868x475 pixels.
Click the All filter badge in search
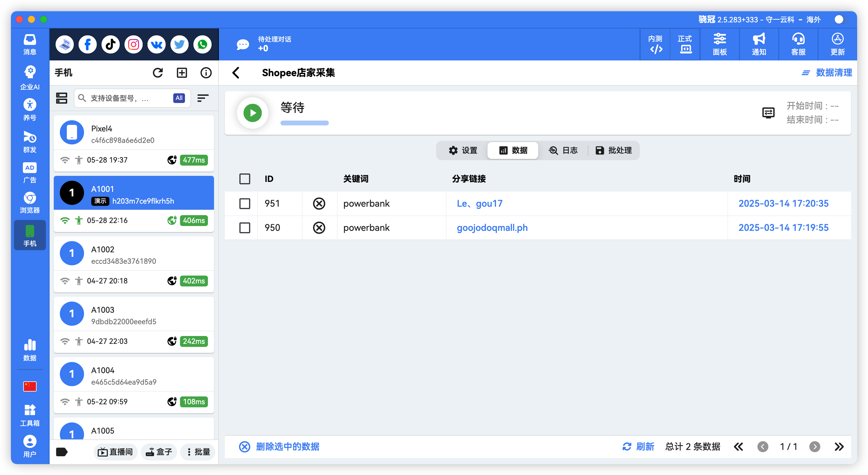pyautogui.click(x=179, y=98)
